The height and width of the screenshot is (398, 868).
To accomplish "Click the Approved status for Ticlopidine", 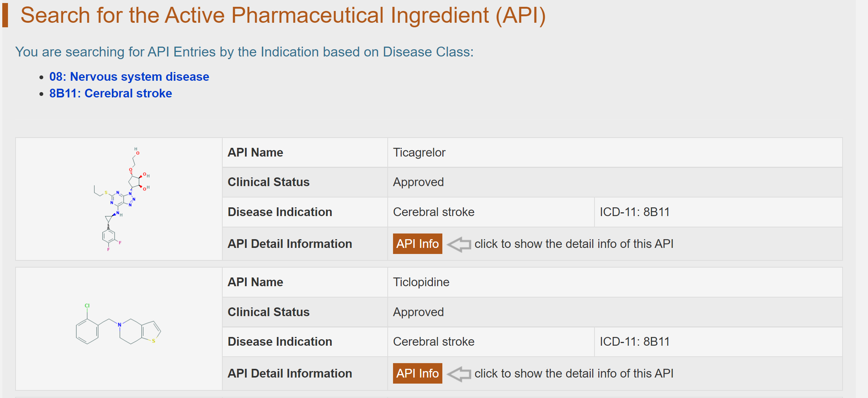I will pos(418,312).
